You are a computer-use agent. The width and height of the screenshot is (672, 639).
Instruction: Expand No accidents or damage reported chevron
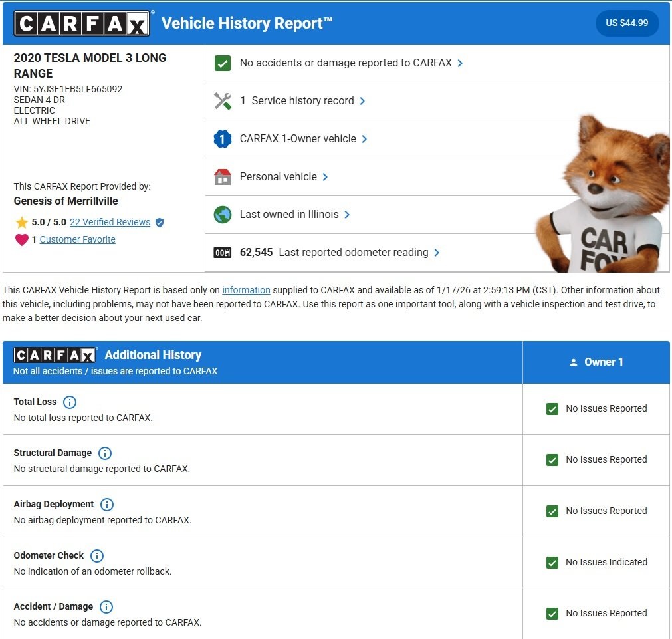tap(461, 63)
